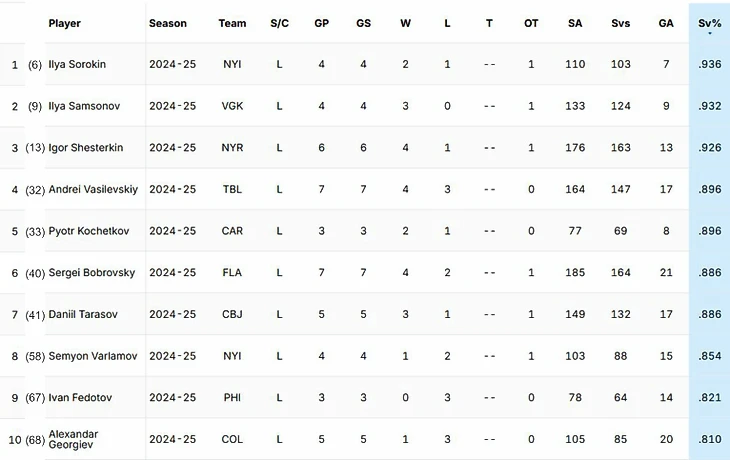
Task: Open Ilya Samsonov player link
Action: click(x=84, y=106)
